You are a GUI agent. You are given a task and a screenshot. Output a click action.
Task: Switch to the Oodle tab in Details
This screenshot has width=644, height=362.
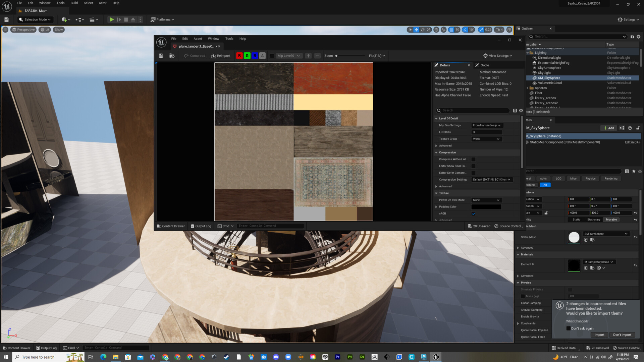coord(484,65)
